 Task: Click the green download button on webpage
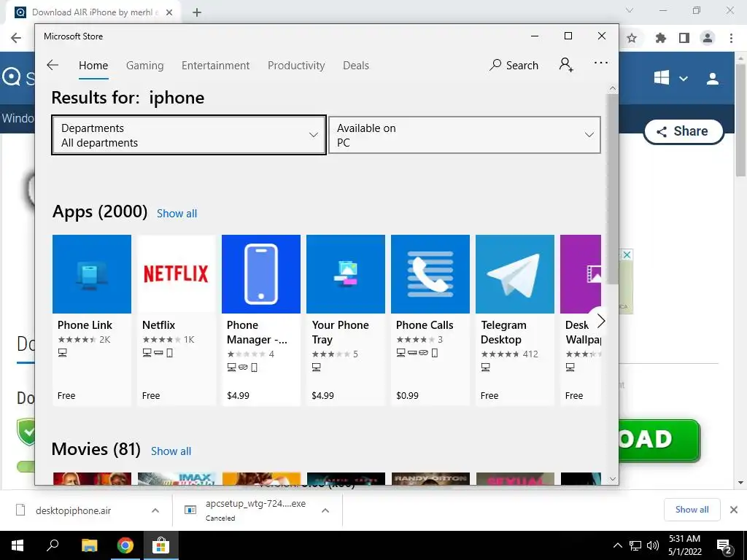coord(659,440)
